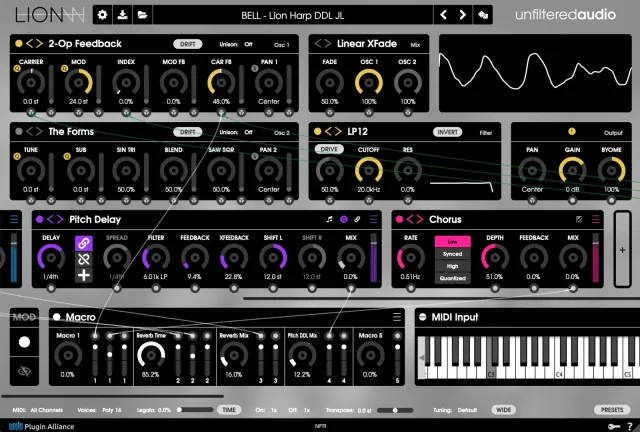Screen dimensions: 640x432
Task: Select next filter type after LP12
Action: (x=338, y=131)
